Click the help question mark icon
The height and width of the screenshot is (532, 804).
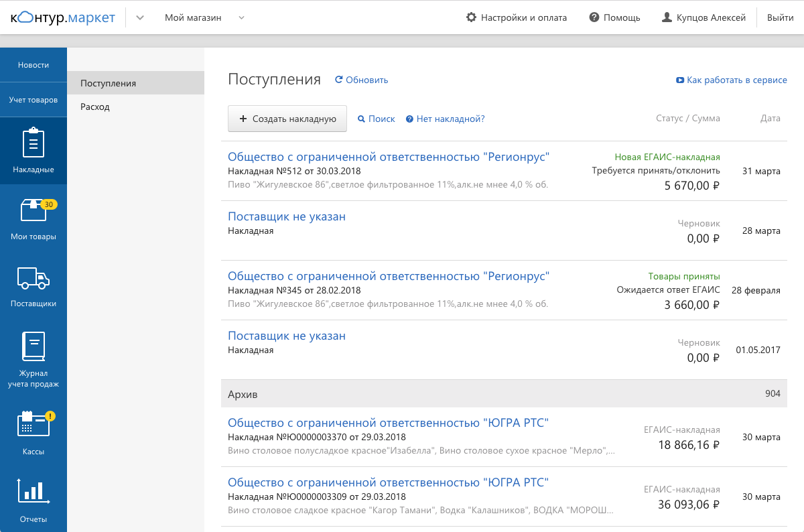(x=594, y=17)
